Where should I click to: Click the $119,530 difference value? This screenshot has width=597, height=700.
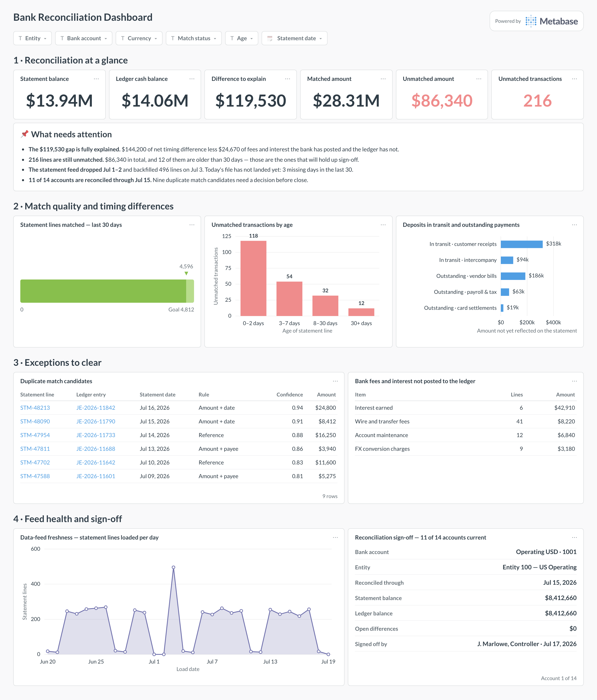coord(251,101)
